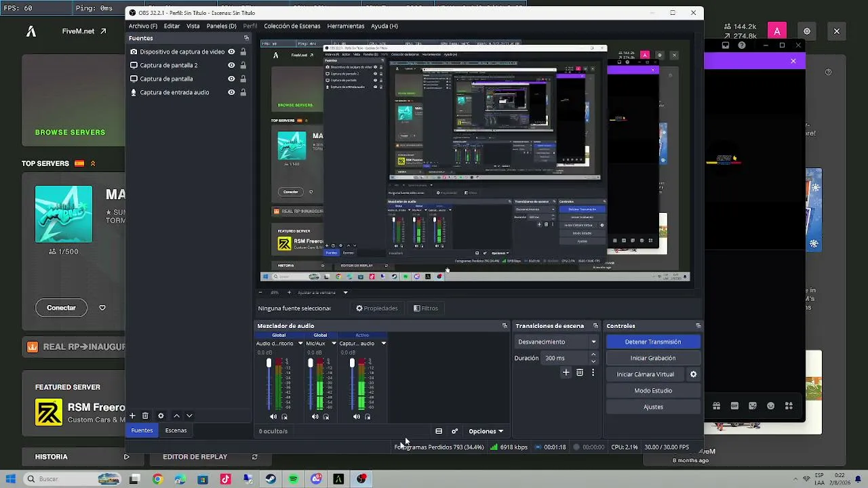
Task: Undock the Transiciones de escena panel
Action: click(595, 326)
